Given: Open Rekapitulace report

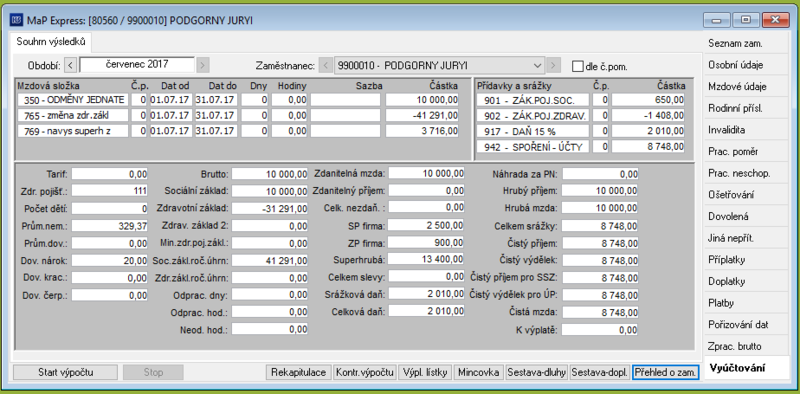Looking at the screenshot, I should point(299,372).
